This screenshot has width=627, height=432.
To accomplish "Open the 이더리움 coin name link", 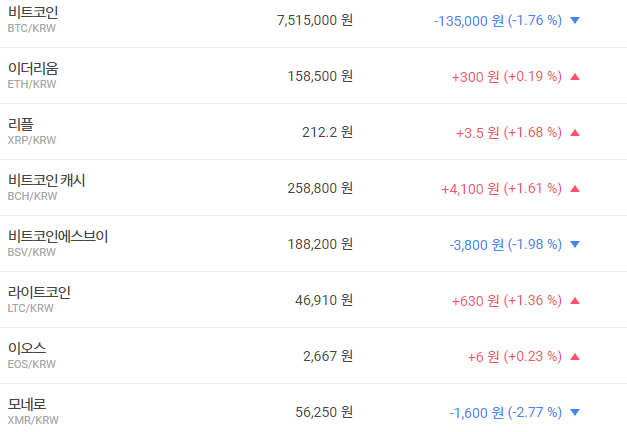I will [x=33, y=68].
